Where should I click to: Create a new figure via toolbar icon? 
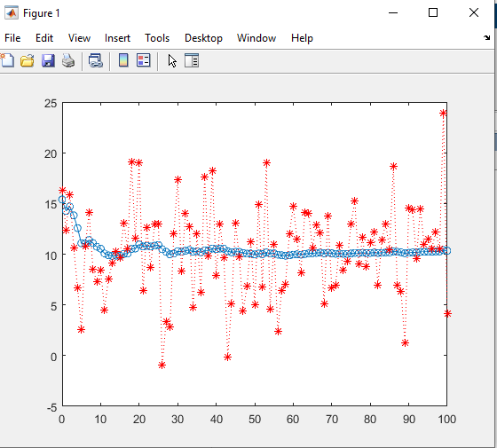click(7, 60)
